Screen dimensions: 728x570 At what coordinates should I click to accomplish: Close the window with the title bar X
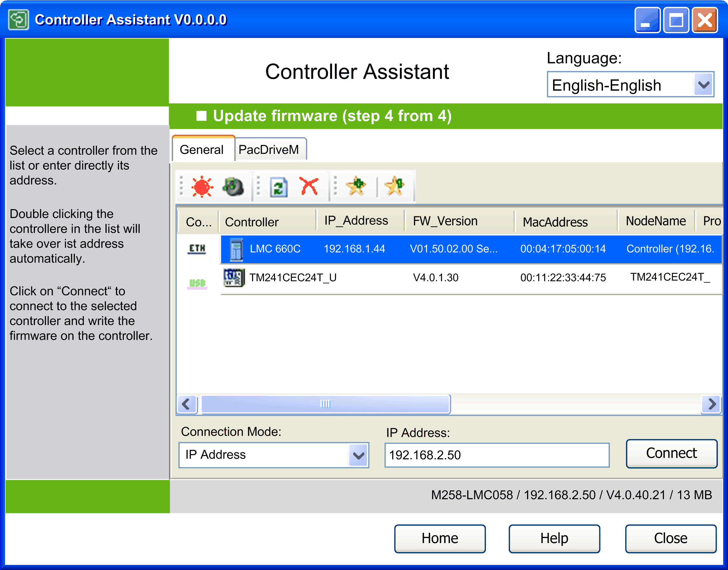point(705,20)
